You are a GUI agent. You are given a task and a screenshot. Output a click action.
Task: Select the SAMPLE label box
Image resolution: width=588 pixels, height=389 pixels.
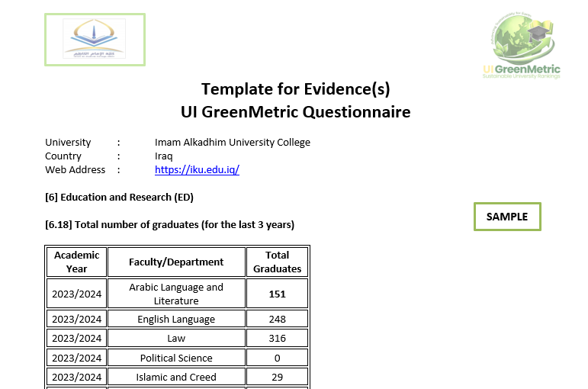tap(507, 217)
